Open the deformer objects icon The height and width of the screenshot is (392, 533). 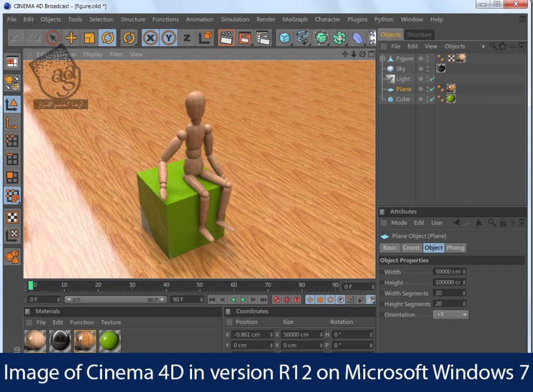coord(358,37)
